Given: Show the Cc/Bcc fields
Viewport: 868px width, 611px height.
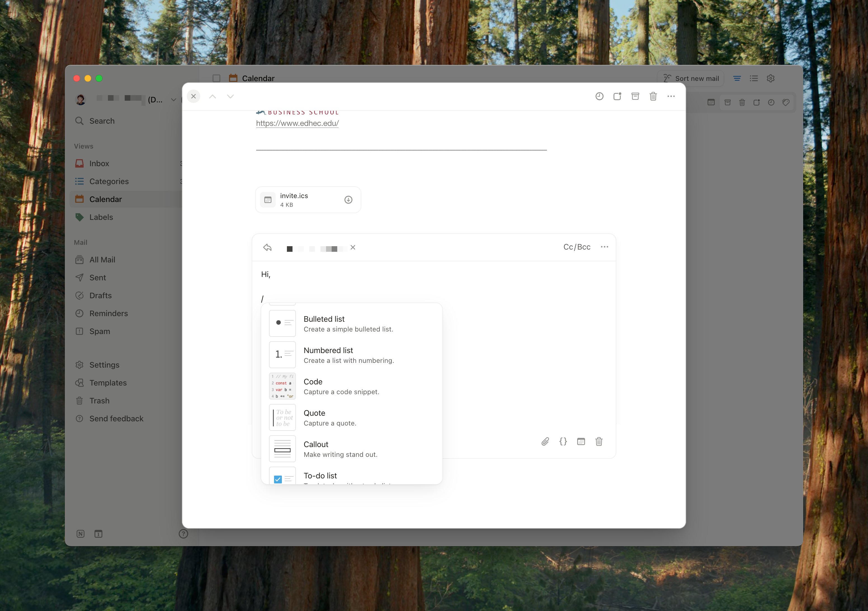Looking at the screenshot, I should tap(577, 247).
